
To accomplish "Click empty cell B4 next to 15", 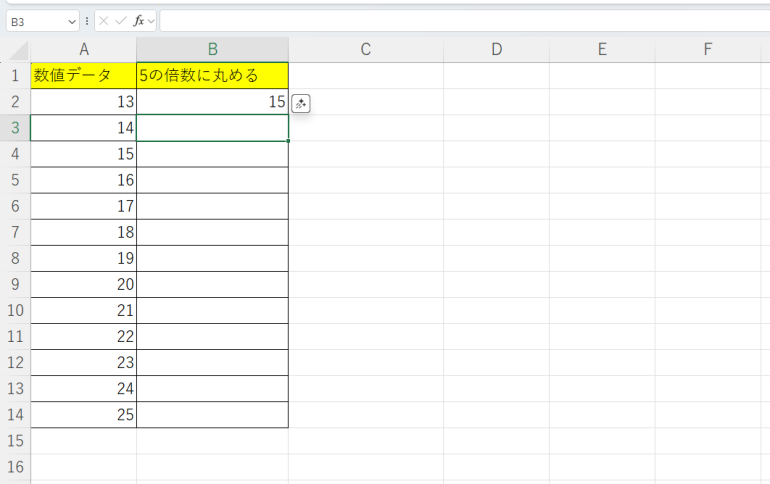I will tap(212, 154).
